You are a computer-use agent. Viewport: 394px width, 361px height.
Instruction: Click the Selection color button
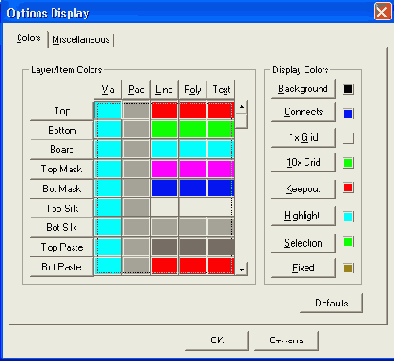tap(303, 243)
